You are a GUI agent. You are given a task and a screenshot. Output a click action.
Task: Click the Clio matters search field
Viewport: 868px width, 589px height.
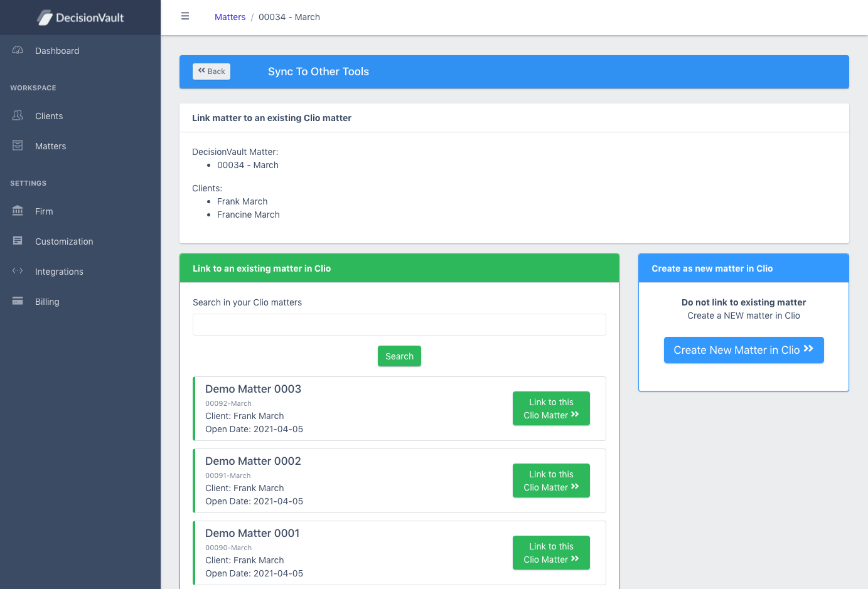pyautogui.click(x=399, y=324)
